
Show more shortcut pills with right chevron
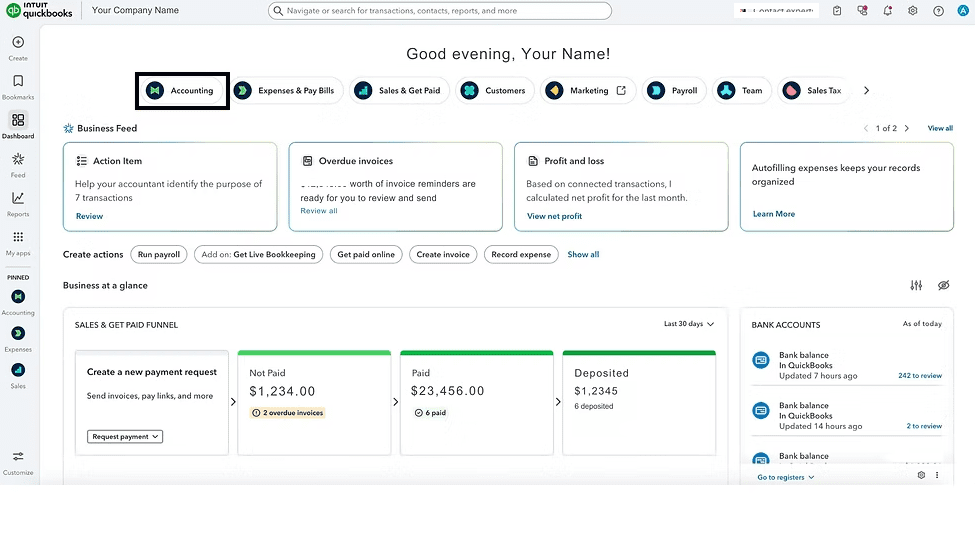coord(866,91)
